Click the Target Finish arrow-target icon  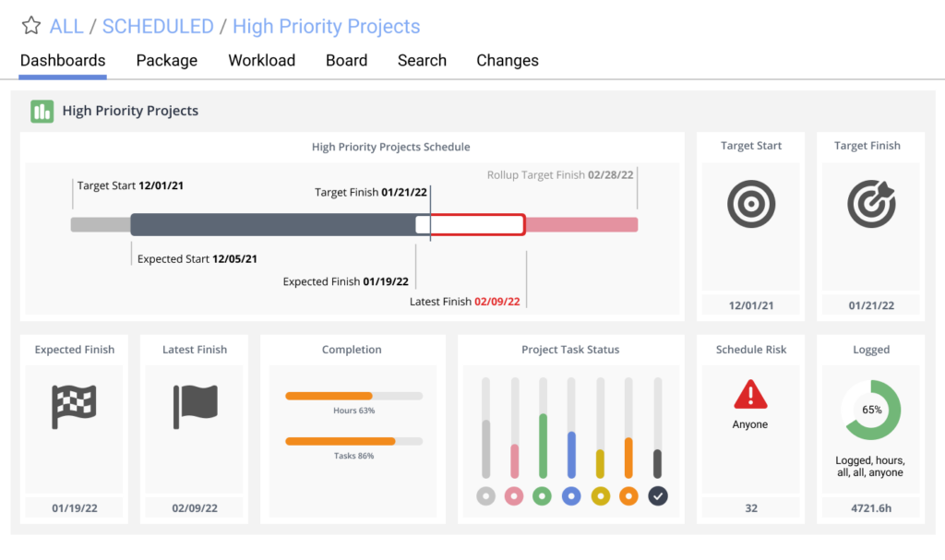(870, 204)
